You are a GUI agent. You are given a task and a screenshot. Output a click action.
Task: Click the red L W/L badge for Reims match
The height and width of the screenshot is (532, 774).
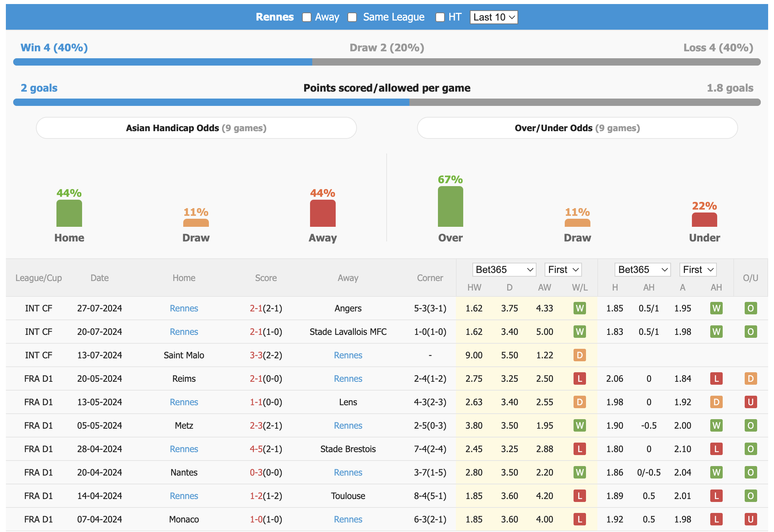580,378
